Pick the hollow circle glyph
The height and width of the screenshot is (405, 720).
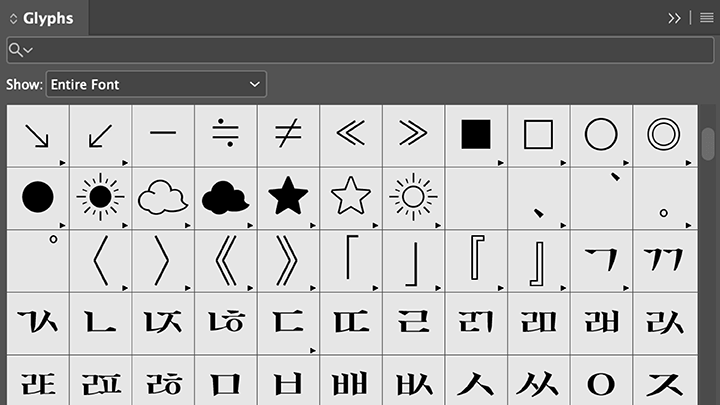[601, 135]
